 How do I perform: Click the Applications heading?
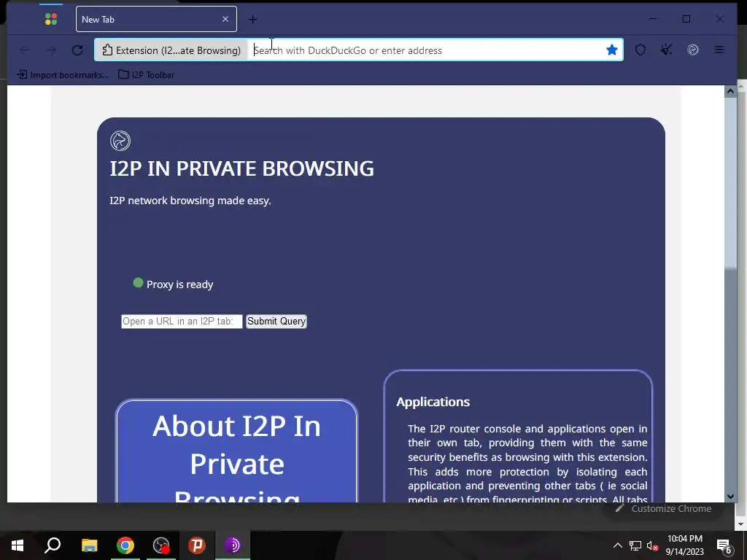pyautogui.click(x=433, y=402)
